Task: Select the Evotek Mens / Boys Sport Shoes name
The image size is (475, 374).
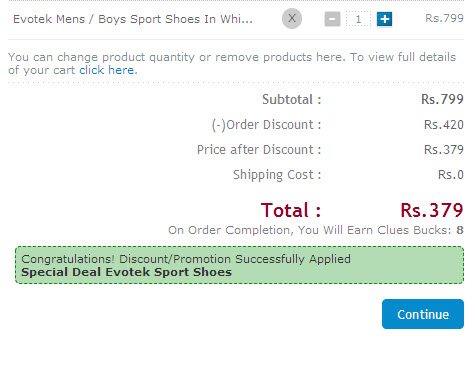Action: pos(133,19)
